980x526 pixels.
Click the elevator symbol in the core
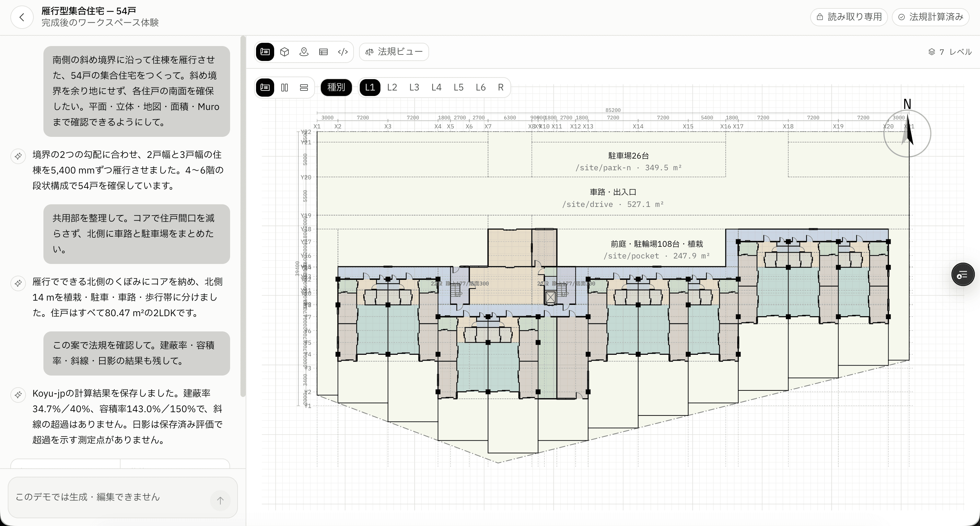[x=551, y=297]
